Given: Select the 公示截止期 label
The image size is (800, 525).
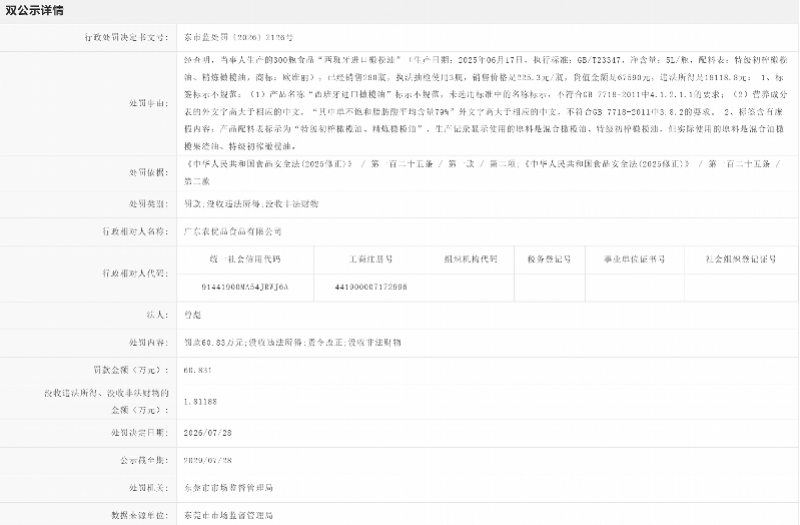Looking at the screenshot, I should [x=144, y=460].
